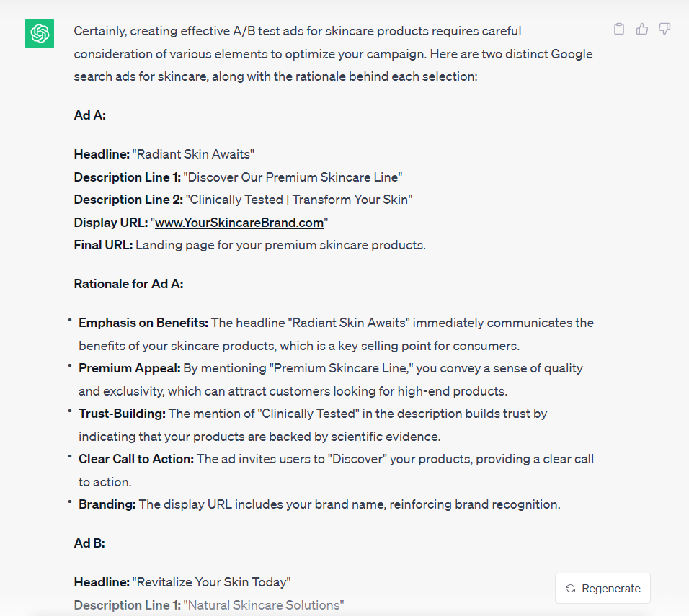Screen dimensions: 689x616
Task: Give the response a thumbs down
Action: [664, 29]
